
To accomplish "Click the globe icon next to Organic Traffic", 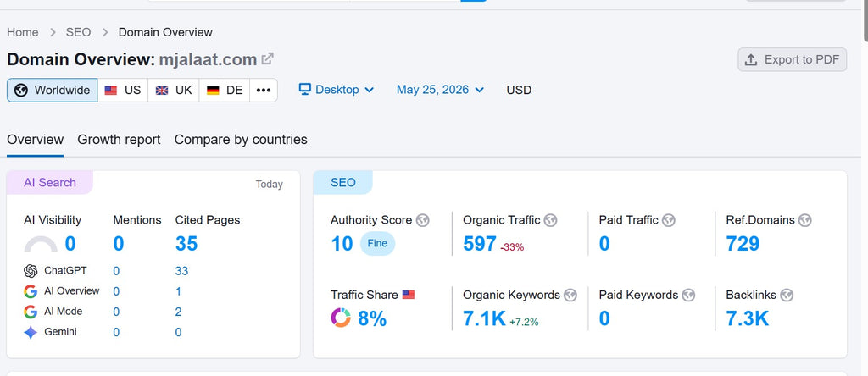I will pyautogui.click(x=550, y=220).
